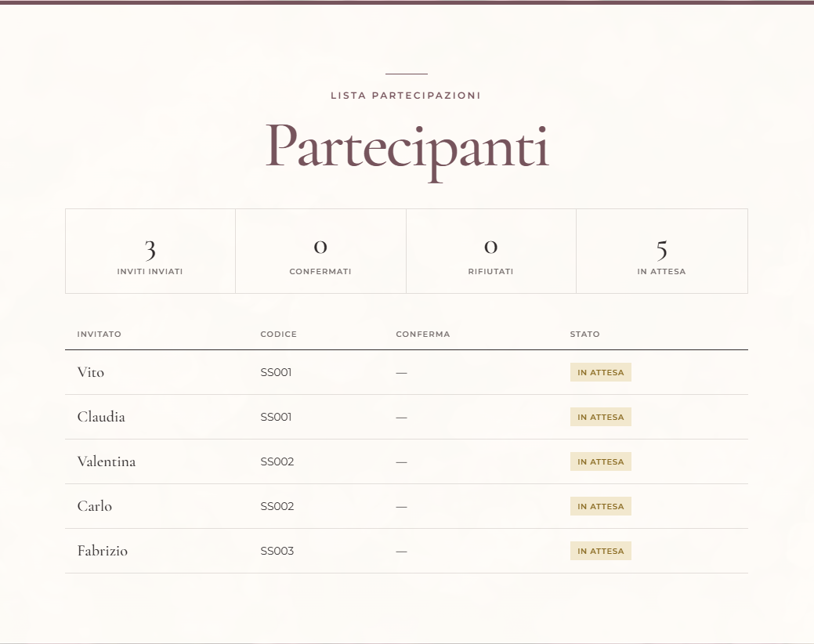Click the 'IN ATTESA' badge for Claudia
Viewport: 814px width, 644px height.
pyautogui.click(x=601, y=418)
